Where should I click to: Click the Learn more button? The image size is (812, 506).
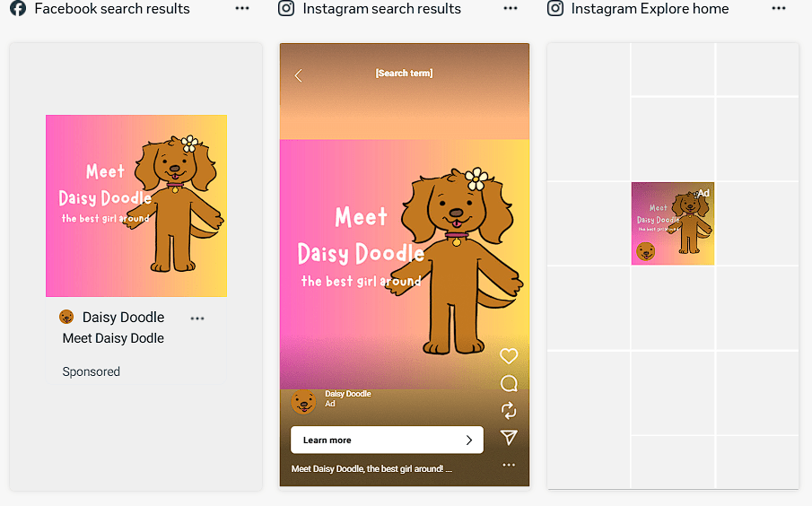pyautogui.click(x=387, y=440)
